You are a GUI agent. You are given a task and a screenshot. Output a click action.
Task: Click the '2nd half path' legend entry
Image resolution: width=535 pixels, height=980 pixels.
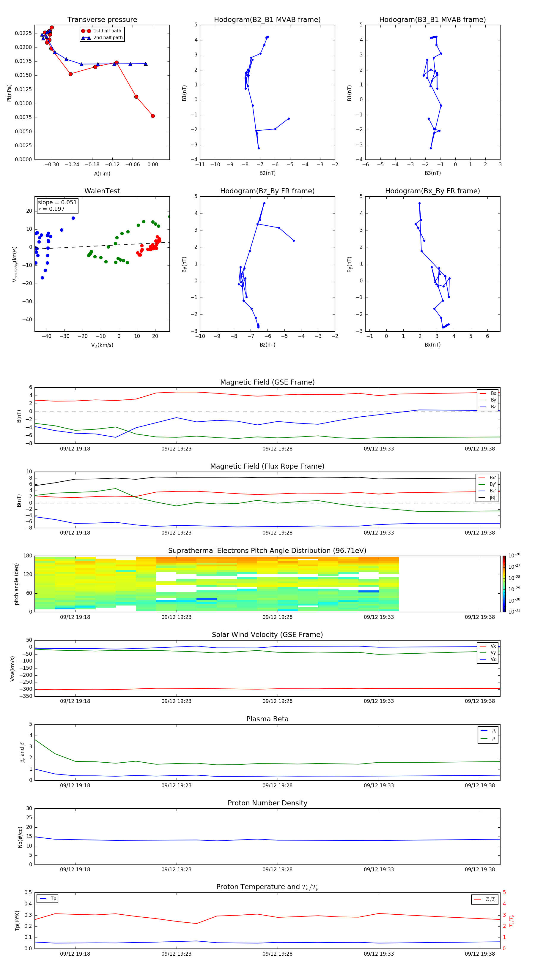click(x=102, y=38)
